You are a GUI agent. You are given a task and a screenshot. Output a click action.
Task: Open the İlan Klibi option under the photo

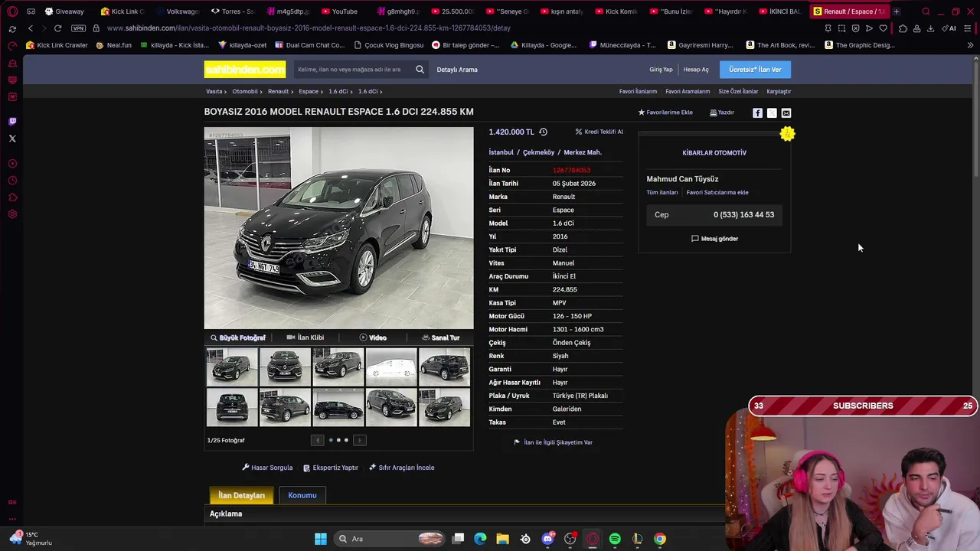click(x=305, y=337)
